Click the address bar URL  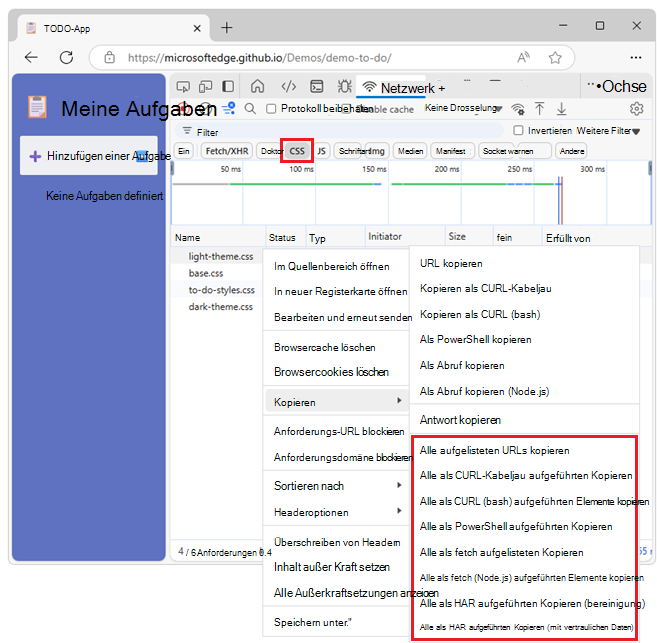tap(260, 58)
